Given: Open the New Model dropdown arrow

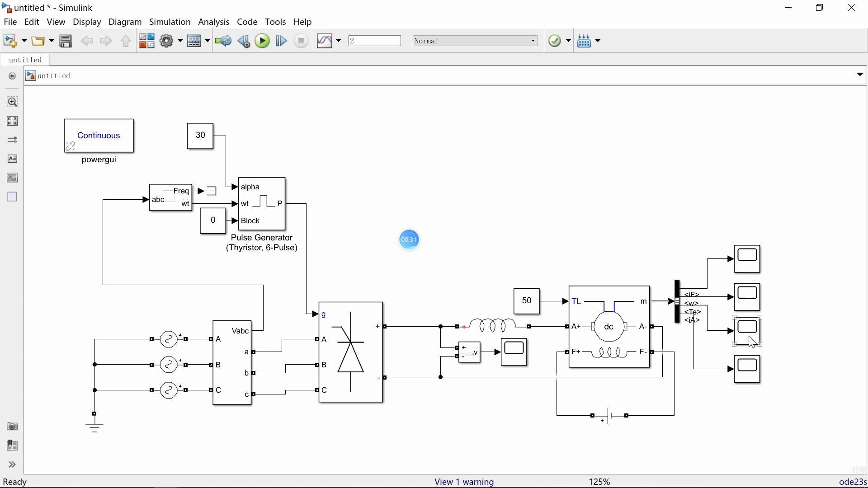Looking at the screenshot, I should (24, 42).
